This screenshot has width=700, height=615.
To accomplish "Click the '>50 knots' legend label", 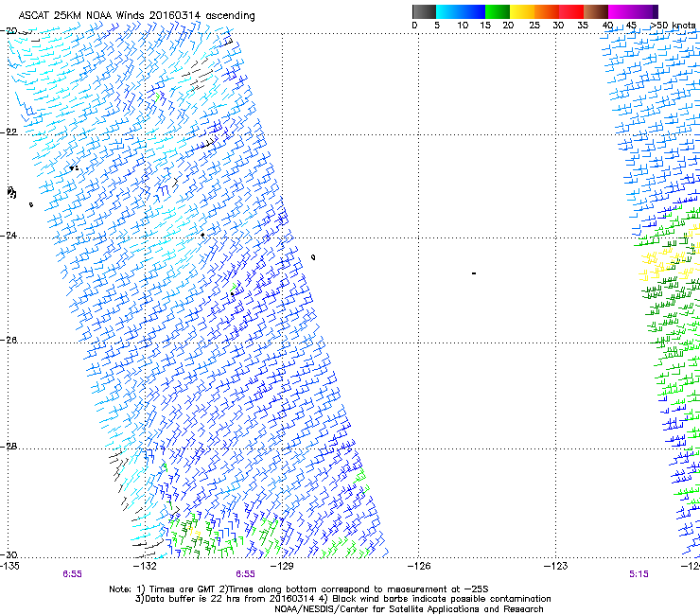I will pyautogui.click(x=673, y=26).
